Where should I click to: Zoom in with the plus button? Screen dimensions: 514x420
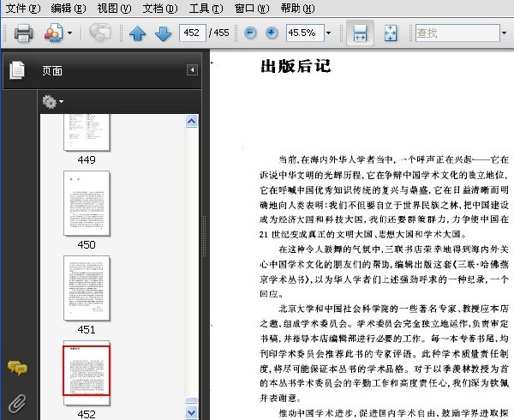272,33
